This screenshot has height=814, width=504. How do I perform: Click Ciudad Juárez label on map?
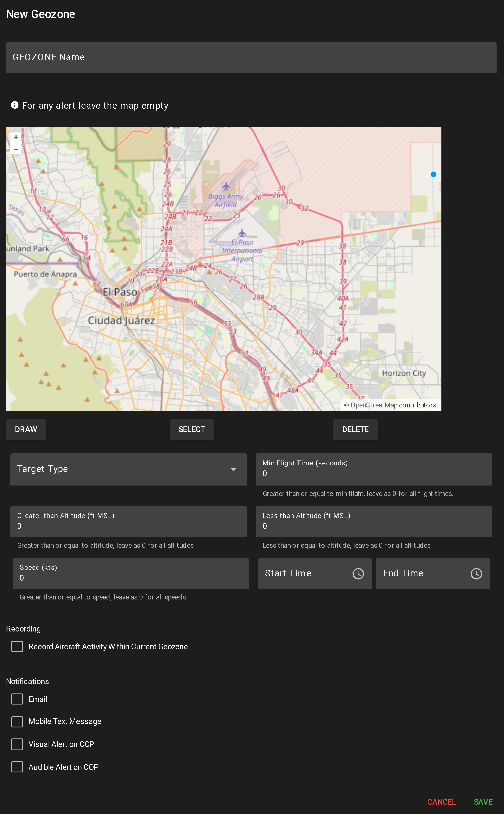121,320
